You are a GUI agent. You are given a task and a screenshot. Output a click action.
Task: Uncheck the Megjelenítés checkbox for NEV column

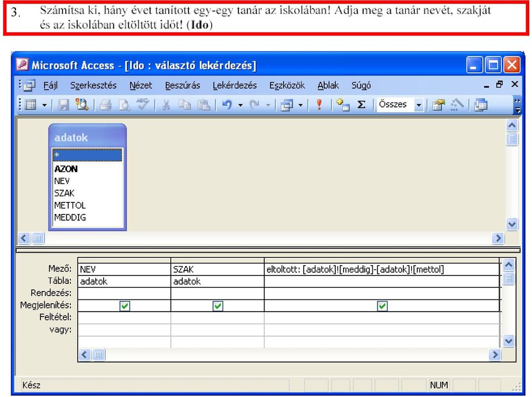[x=125, y=306]
